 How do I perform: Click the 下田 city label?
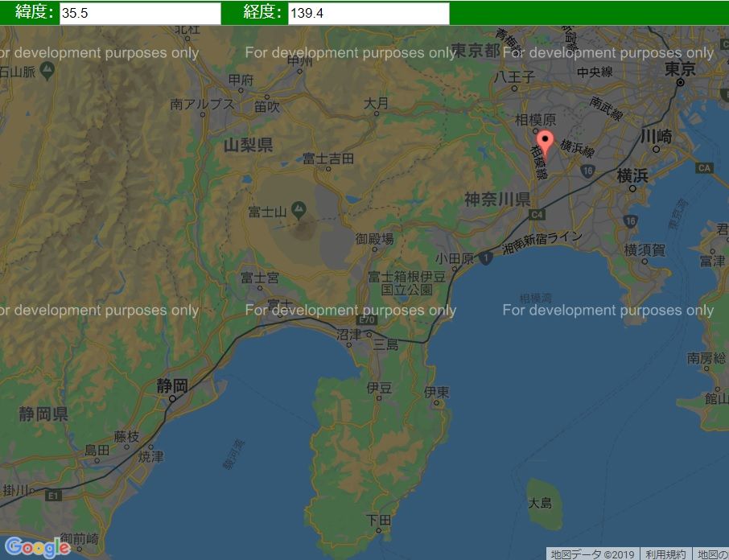point(378,520)
